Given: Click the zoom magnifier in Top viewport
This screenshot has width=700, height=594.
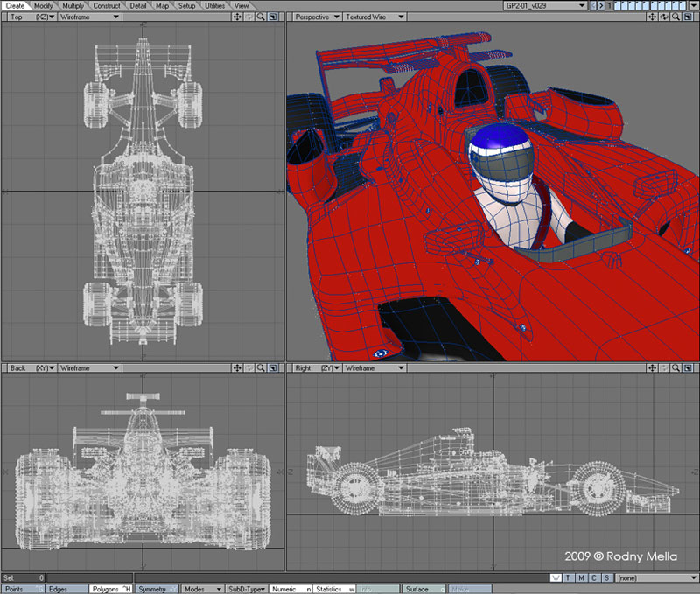Looking at the screenshot, I should (261, 17).
